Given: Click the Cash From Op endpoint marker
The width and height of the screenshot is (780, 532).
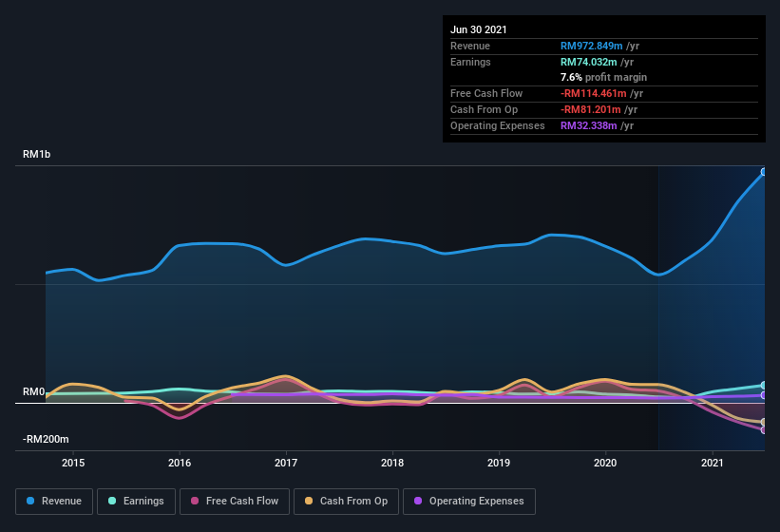Looking at the screenshot, I should pos(764,422).
